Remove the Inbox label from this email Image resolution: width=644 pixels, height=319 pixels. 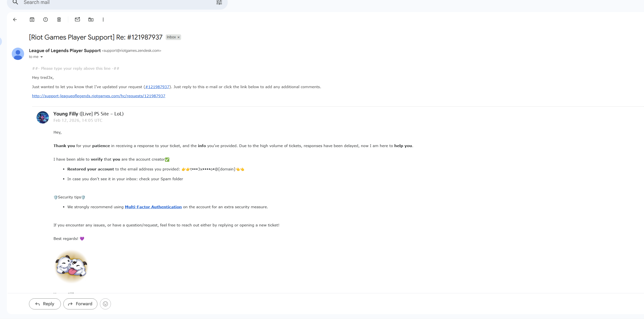point(178,37)
